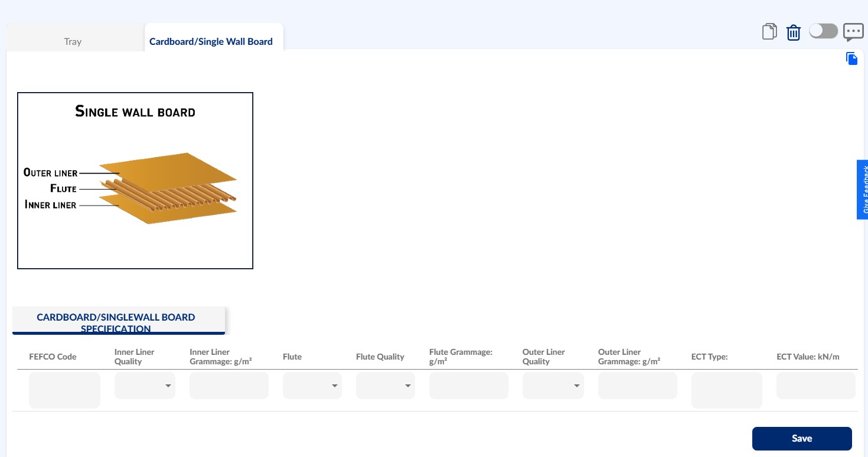This screenshot has height=457, width=868.
Task: Click the trash delete icon
Action: [794, 32]
